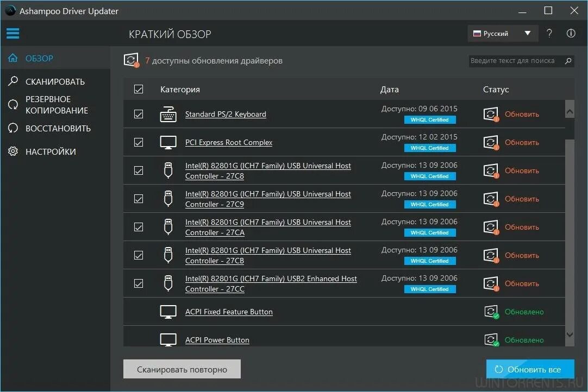Uncheck the Controller 27C9 checkbox
Viewport: 588px width, 392px height.
(139, 199)
